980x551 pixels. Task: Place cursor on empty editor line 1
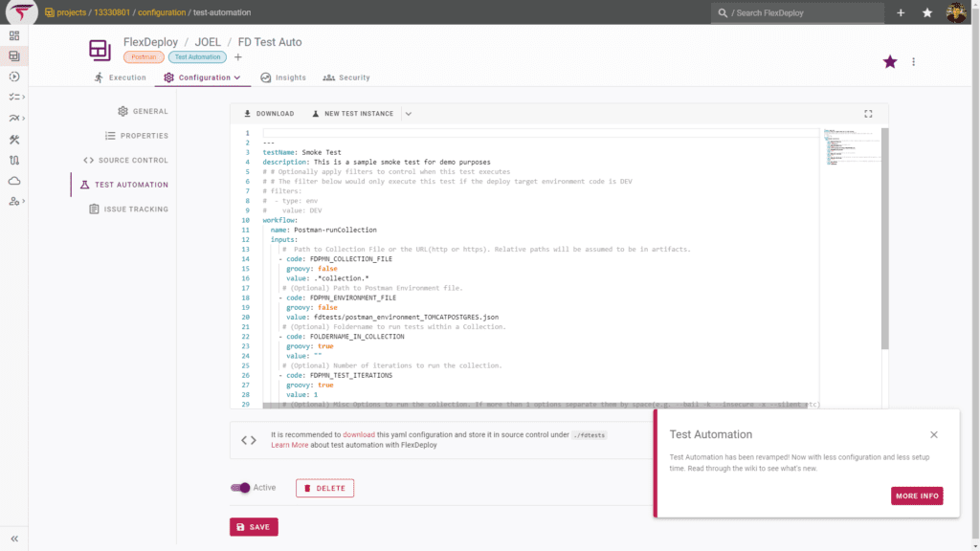[x=541, y=133]
